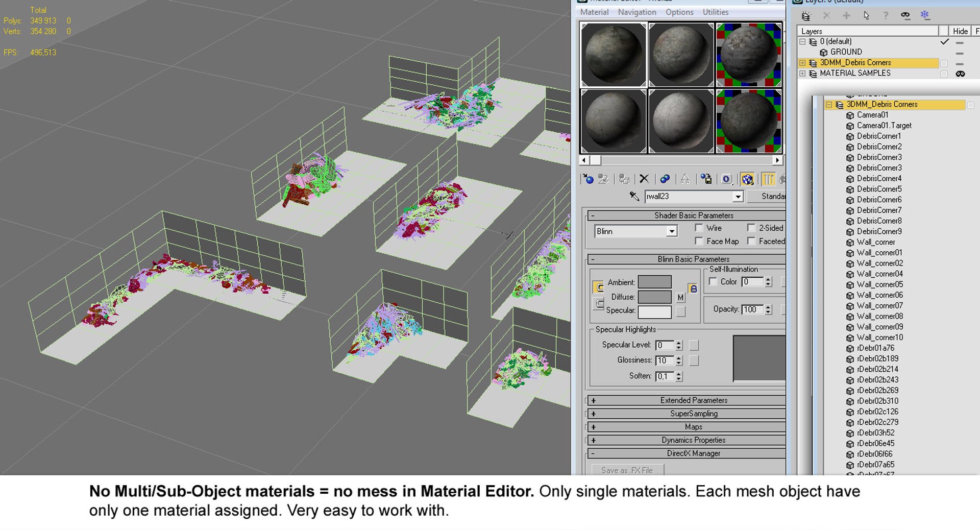Click the Get Material icon

(x=587, y=179)
